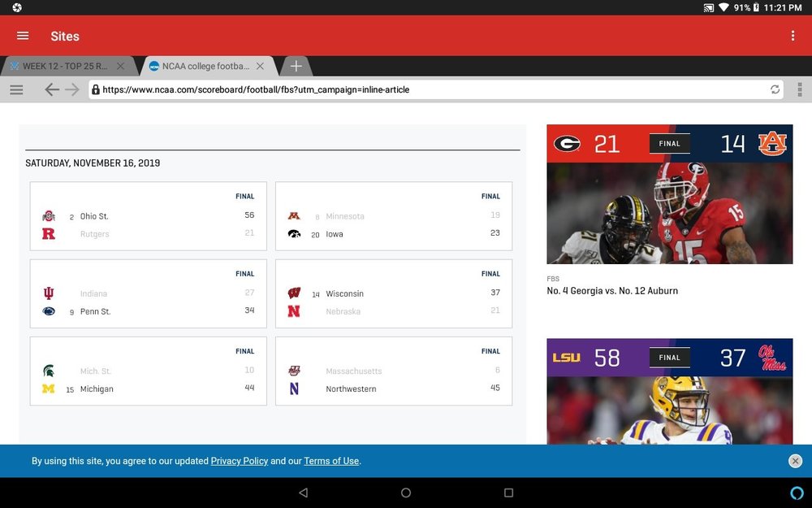Select the Iowa Hawkeyes logo
Screen dimensions: 812x508
(294, 234)
